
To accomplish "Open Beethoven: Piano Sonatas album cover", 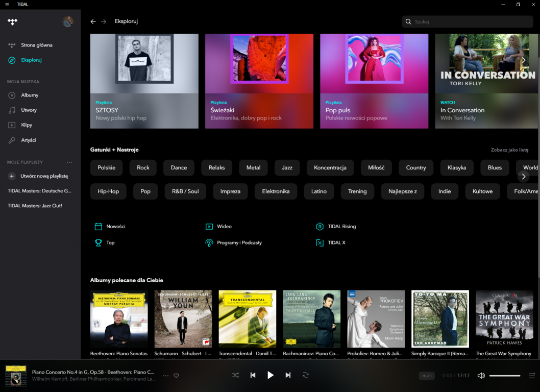I will (119, 319).
